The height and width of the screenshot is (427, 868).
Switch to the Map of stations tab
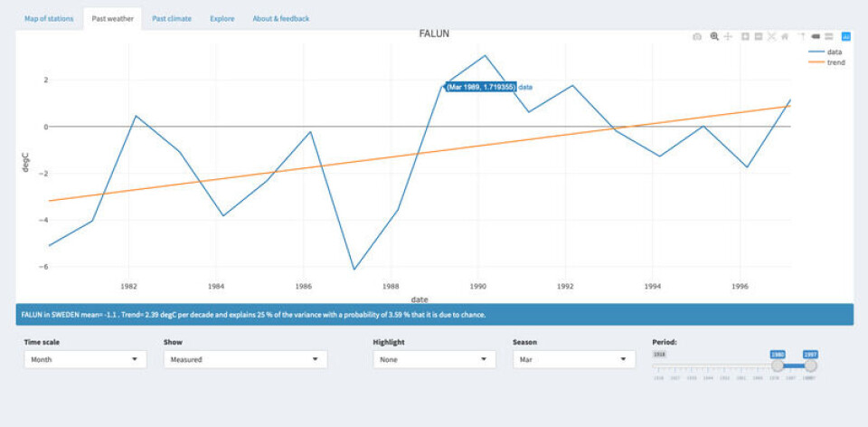49,18
